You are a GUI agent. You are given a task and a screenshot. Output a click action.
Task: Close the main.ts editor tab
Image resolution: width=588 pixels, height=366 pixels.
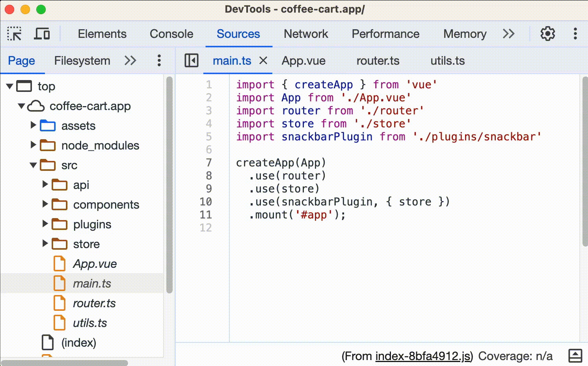click(263, 61)
